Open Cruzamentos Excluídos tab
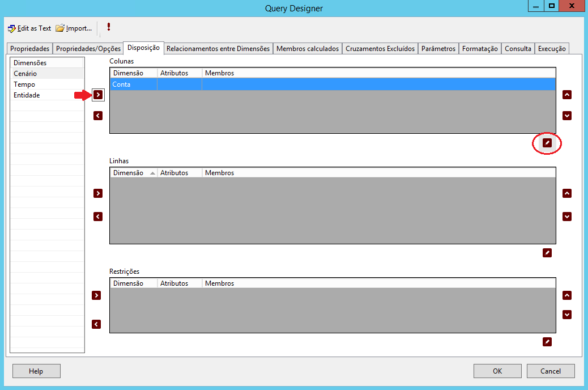 click(x=380, y=49)
